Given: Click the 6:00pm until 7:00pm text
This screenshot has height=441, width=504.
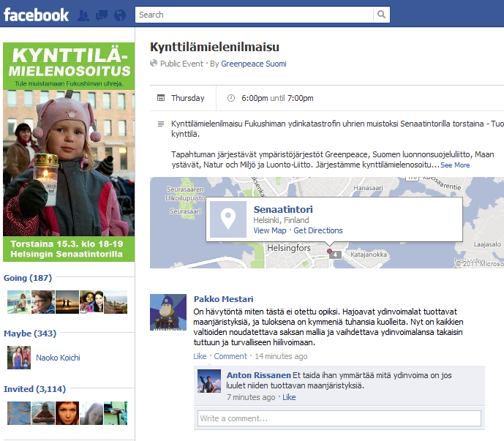Looking at the screenshot, I should coord(277,98).
